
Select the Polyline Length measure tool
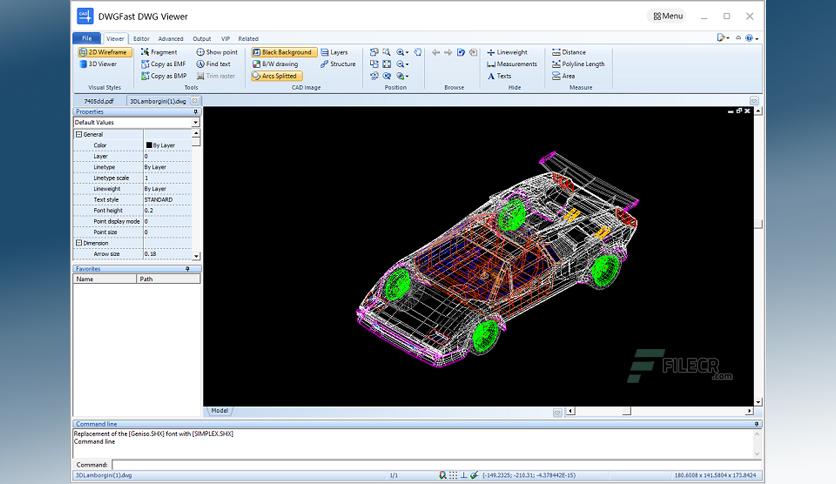pyautogui.click(x=578, y=64)
